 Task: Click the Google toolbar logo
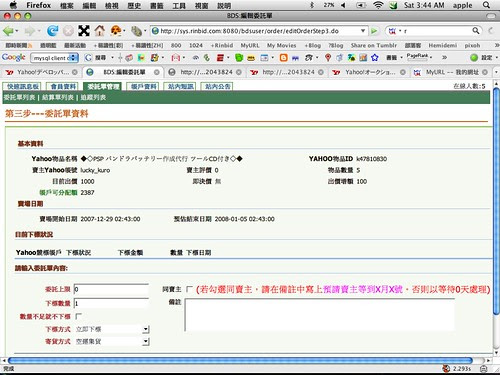[13, 57]
